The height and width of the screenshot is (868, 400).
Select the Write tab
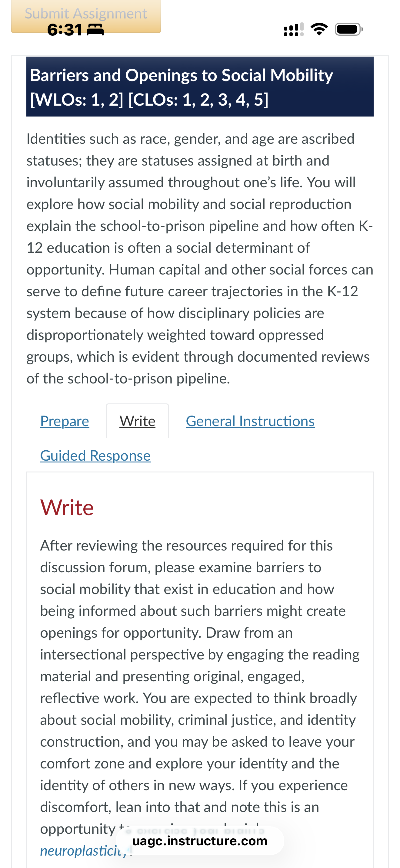click(137, 421)
